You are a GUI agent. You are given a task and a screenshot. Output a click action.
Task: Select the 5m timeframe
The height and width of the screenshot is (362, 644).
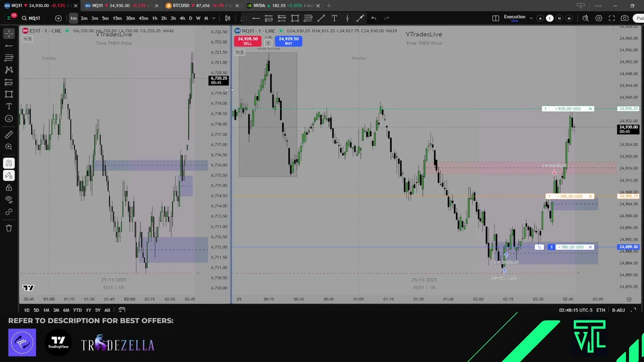(105, 19)
